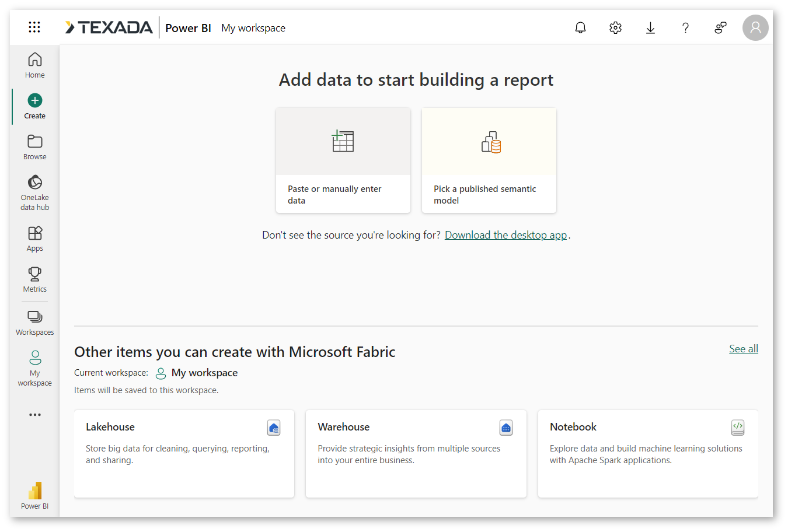Click the download arrow icon

tap(650, 27)
